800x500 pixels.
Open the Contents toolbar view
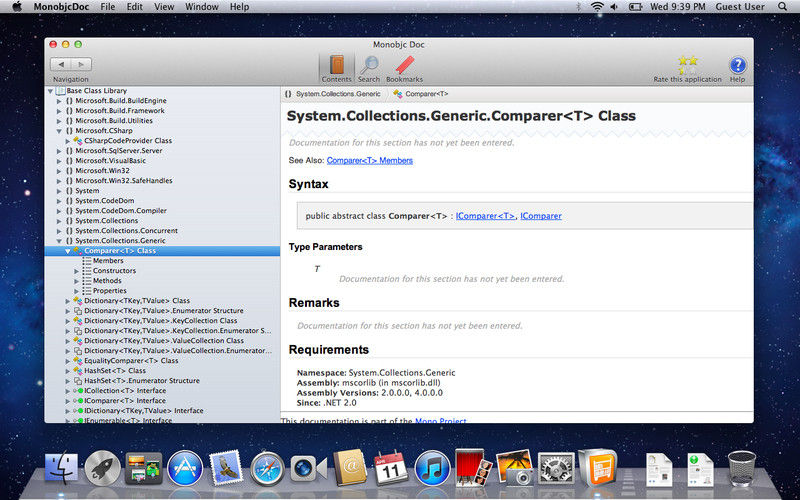pos(336,68)
